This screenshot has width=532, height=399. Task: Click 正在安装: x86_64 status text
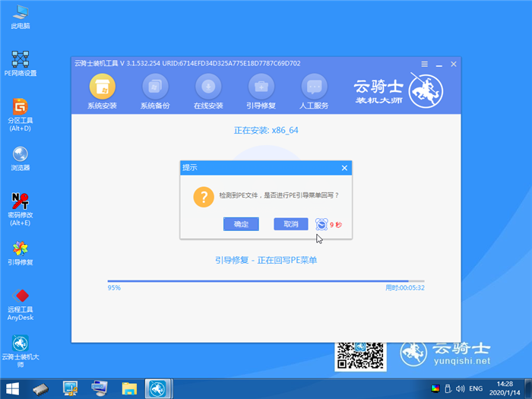(x=266, y=130)
